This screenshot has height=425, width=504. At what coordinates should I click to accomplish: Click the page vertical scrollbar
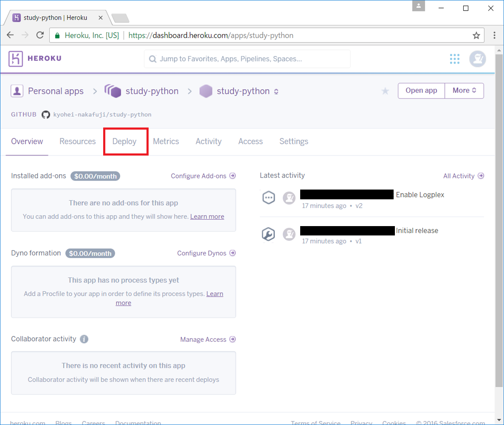pyautogui.click(x=499, y=212)
